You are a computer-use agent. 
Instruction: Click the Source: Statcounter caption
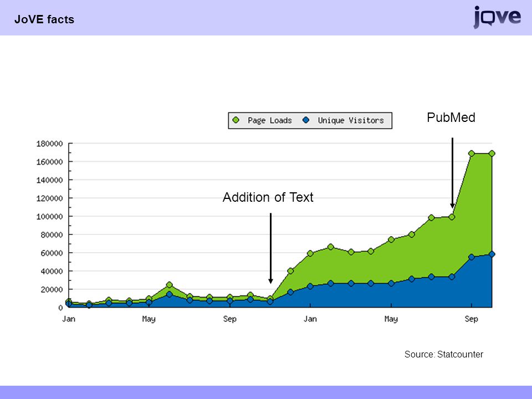(444, 354)
